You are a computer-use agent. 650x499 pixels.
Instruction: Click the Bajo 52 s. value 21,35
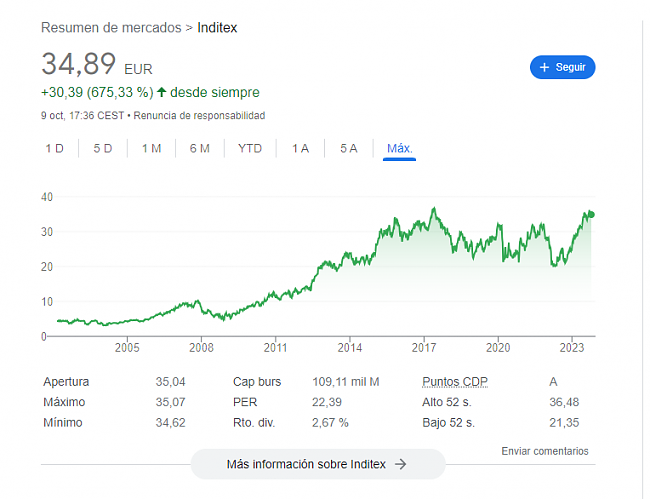point(564,423)
